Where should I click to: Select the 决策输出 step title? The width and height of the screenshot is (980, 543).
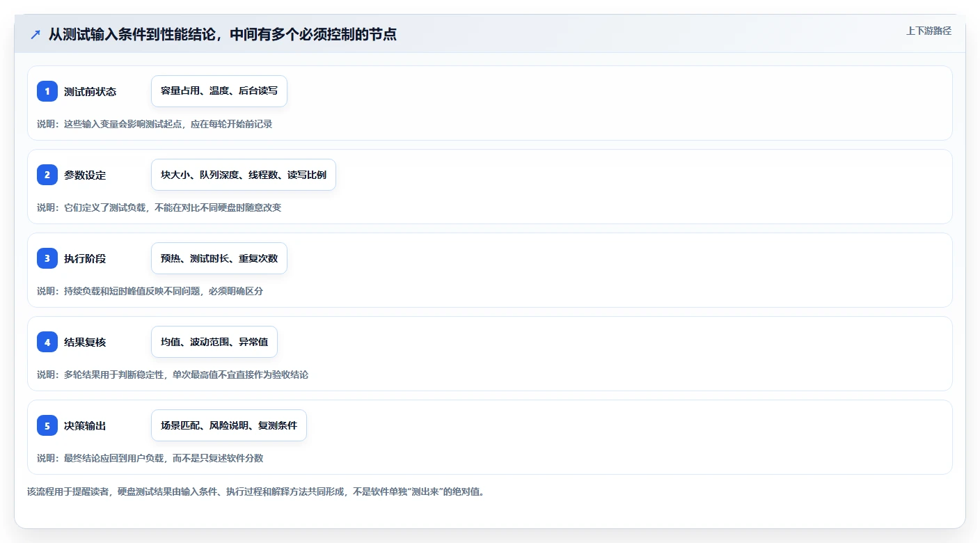[85, 426]
